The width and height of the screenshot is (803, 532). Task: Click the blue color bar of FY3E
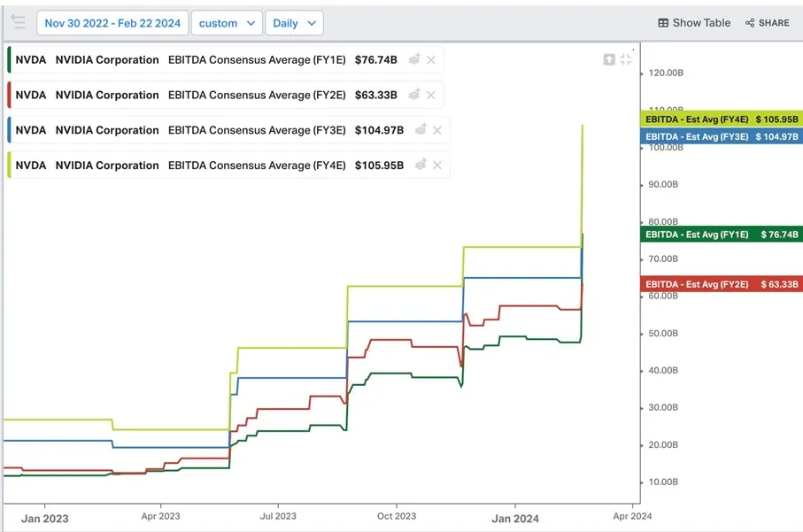[9, 130]
